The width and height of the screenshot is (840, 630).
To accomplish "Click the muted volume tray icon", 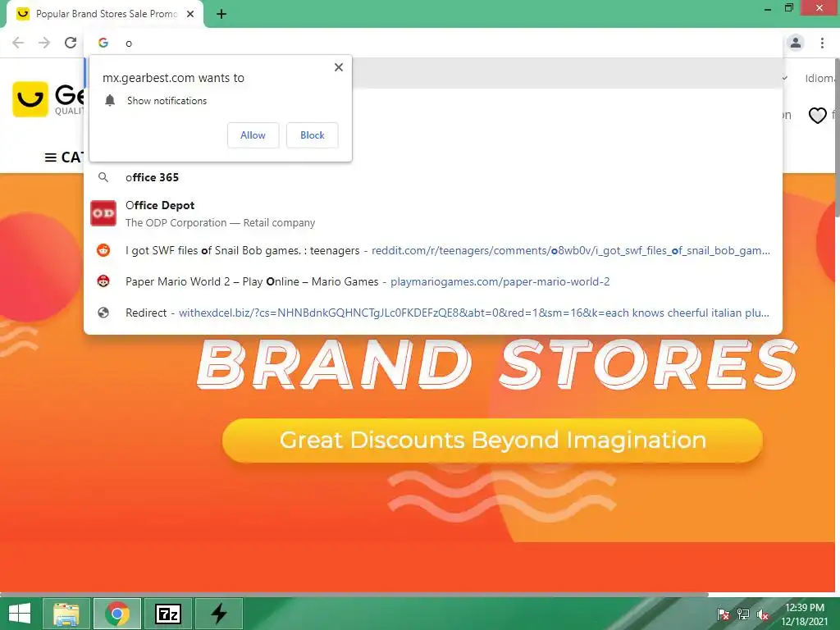I will (x=763, y=614).
